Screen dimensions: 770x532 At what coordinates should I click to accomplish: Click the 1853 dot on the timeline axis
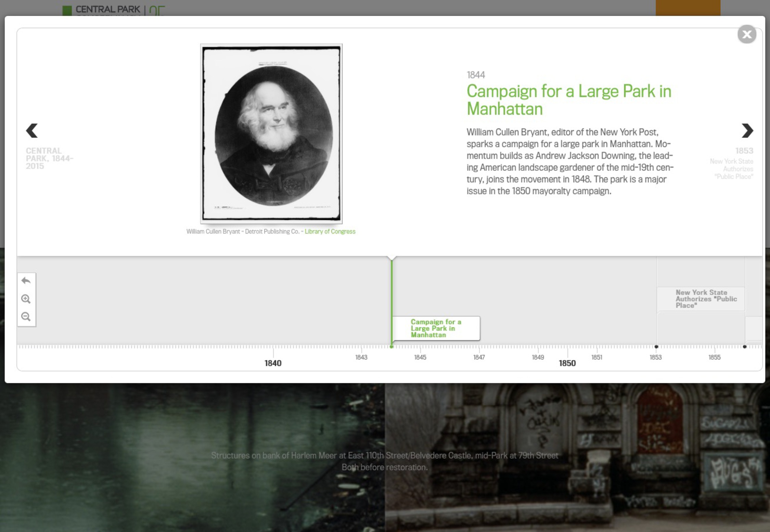click(x=656, y=347)
